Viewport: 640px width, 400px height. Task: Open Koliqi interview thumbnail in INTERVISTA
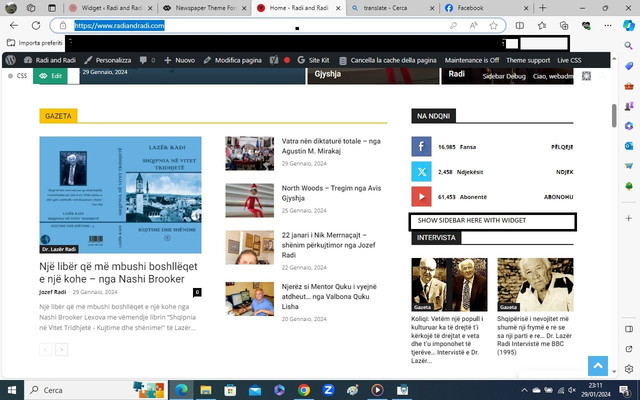pyautogui.click(x=449, y=284)
